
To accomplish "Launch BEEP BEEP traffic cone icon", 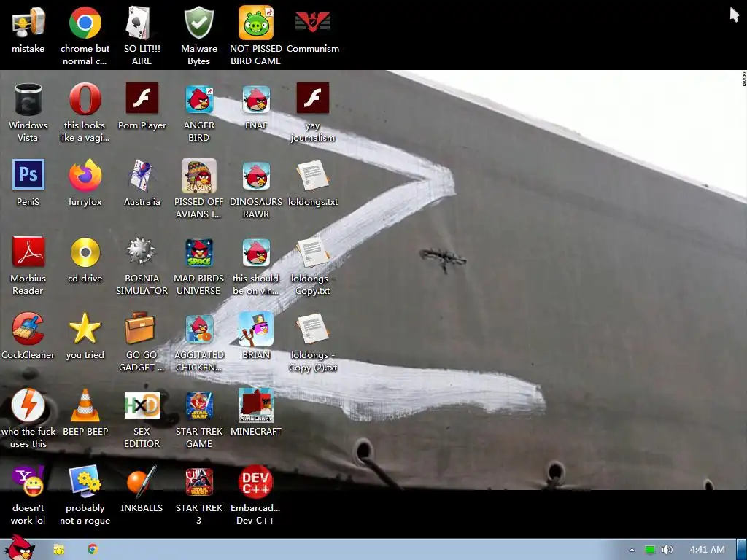I will click(x=85, y=405).
